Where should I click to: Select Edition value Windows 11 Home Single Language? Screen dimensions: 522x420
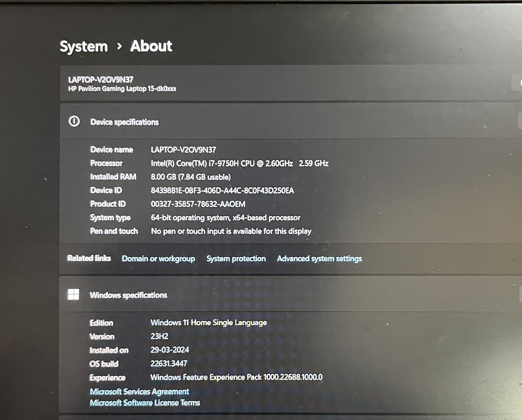tap(209, 323)
